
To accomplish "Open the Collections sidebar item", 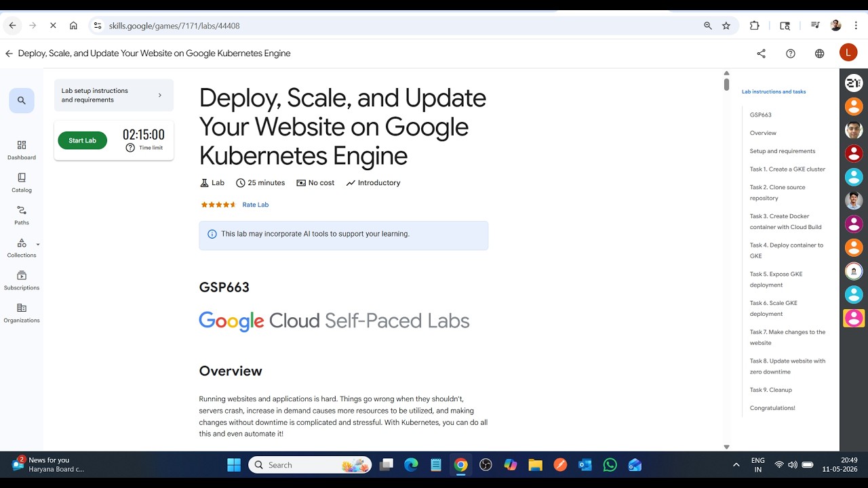I will pyautogui.click(x=22, y=248).
